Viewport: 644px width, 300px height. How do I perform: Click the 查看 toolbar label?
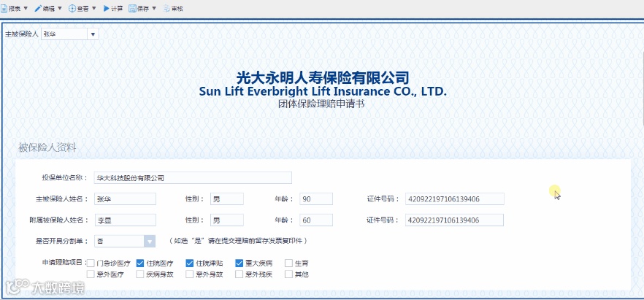tap(83, 9)
